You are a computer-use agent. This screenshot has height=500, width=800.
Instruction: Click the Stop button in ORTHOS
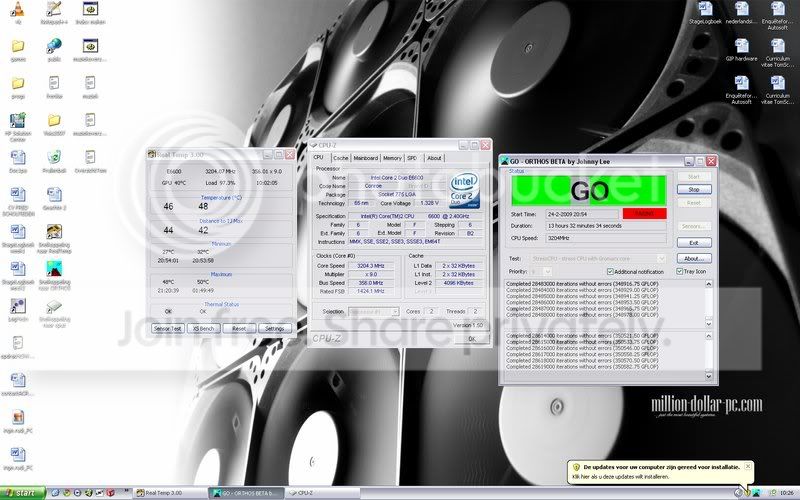point(694,189)
